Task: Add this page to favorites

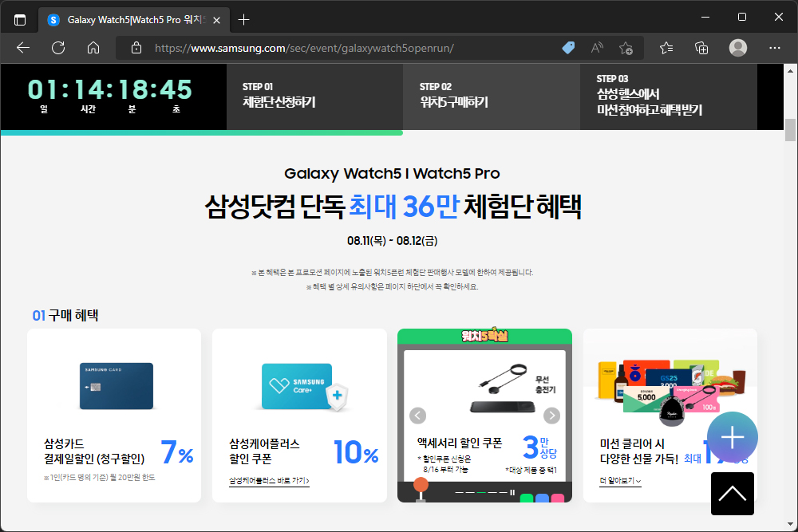Action: click(626, 48)
